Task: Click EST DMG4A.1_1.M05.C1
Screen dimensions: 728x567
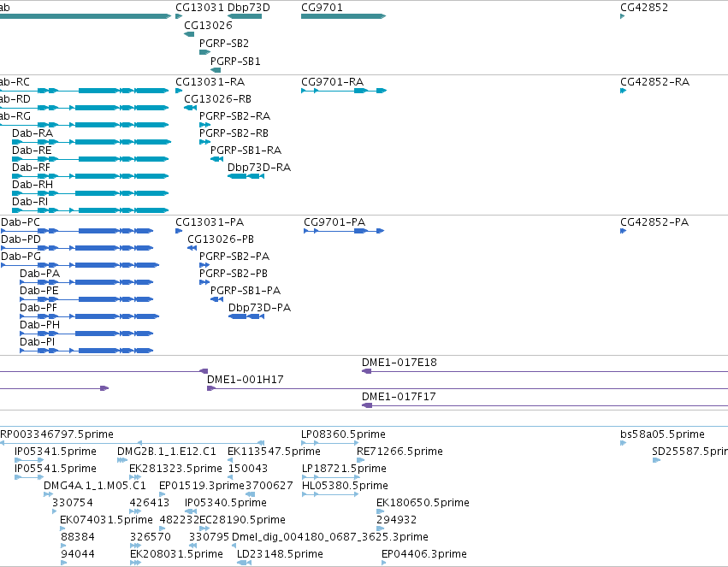Action: pyautogui.click(x=95, y=486)
